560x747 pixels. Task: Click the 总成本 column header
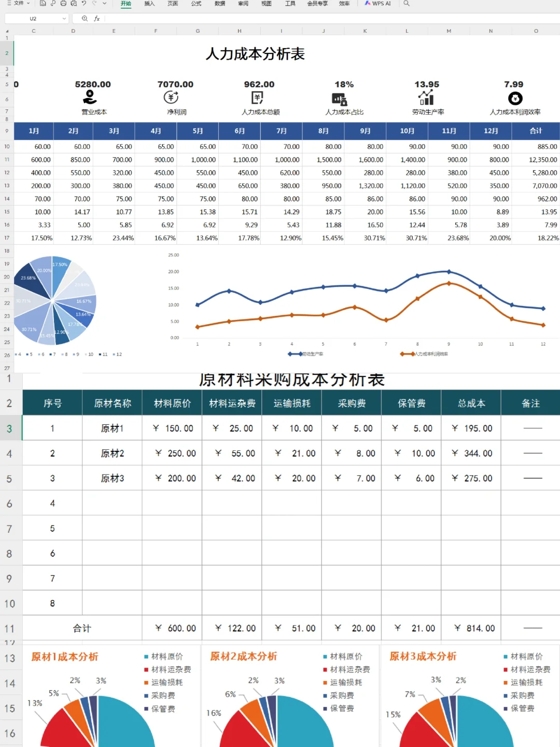coord(471,403)
